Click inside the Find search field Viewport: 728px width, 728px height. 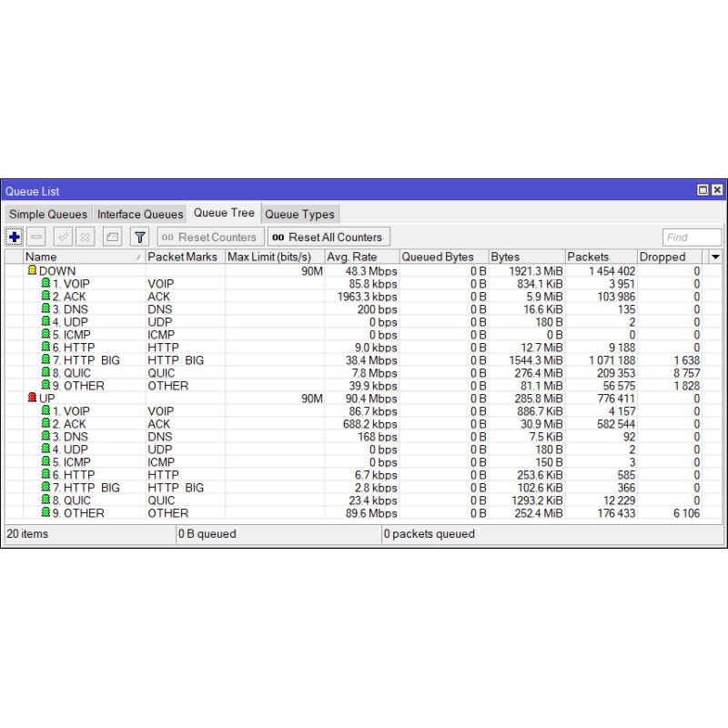pos(691,238)
